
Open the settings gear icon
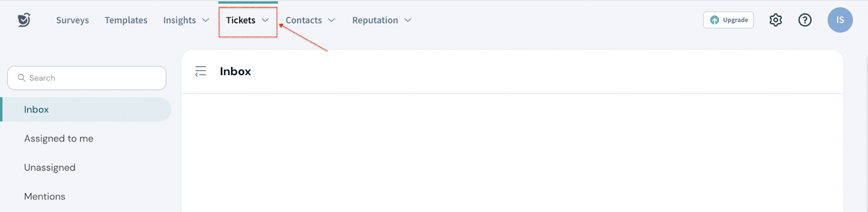pyautogui.click(x=775, y=20)
